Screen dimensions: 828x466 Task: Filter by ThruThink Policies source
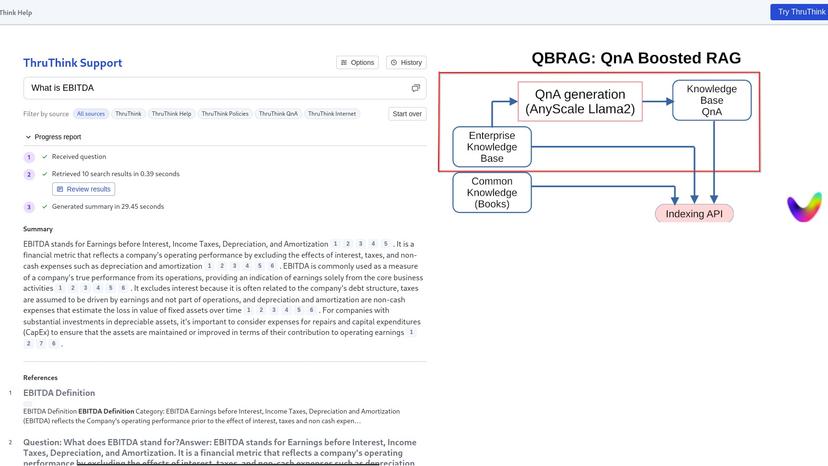[225, 114]
